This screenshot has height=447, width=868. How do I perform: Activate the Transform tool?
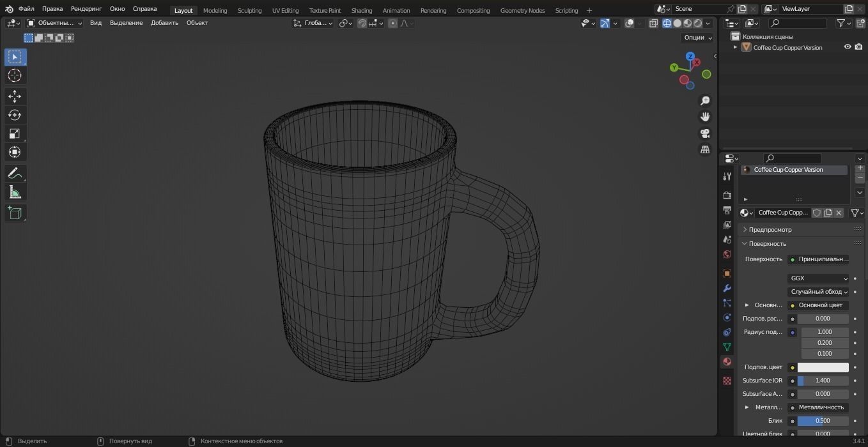coord(15,152)
